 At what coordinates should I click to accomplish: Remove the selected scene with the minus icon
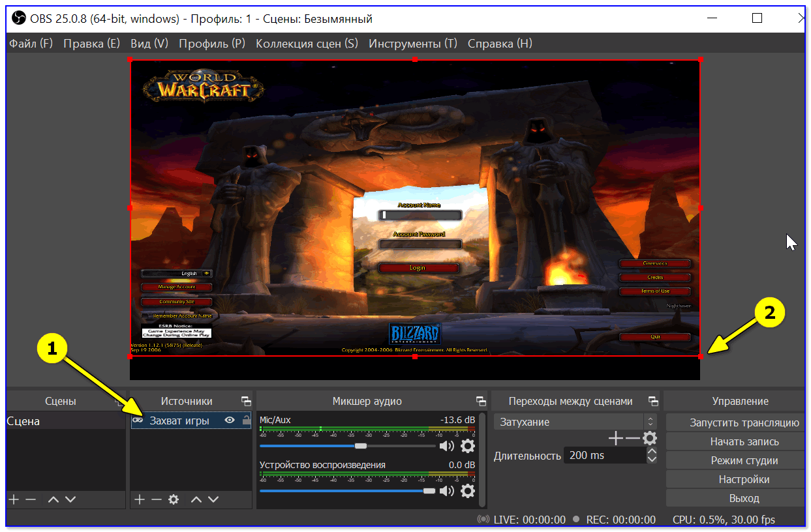[x=31, y=499]
